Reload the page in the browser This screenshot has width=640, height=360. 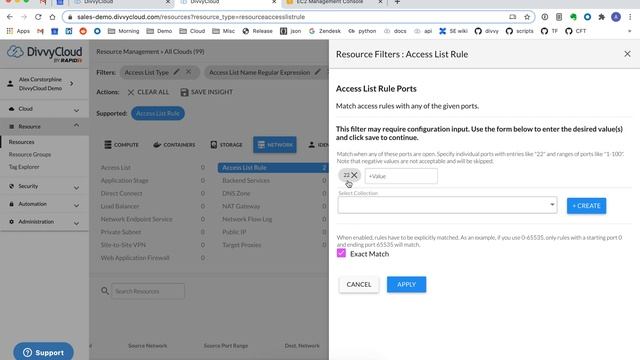click(x=38, y=17)
